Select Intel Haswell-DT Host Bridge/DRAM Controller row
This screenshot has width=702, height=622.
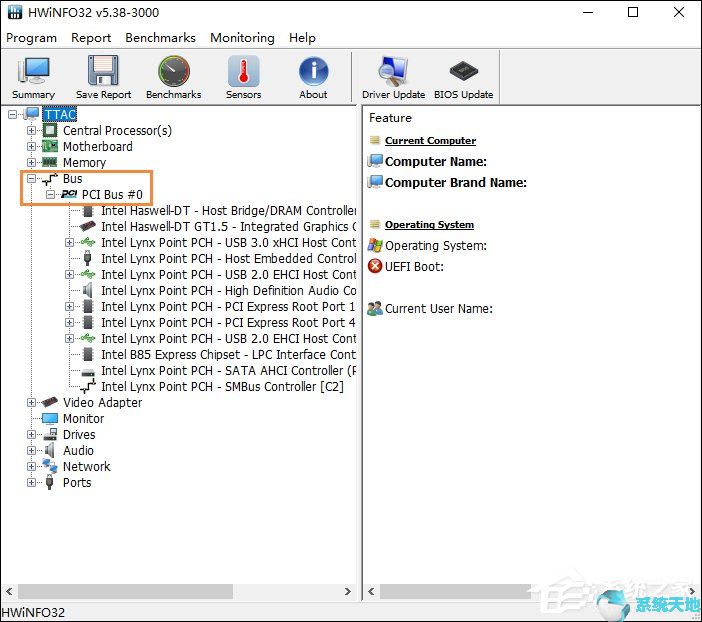[x=228, y=210]
